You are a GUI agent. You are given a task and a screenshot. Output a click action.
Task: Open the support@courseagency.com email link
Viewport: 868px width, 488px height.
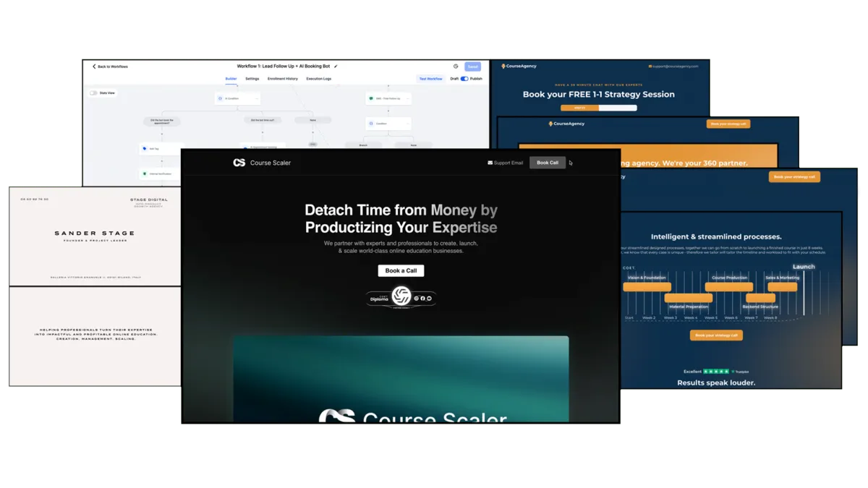coord(673,67)
